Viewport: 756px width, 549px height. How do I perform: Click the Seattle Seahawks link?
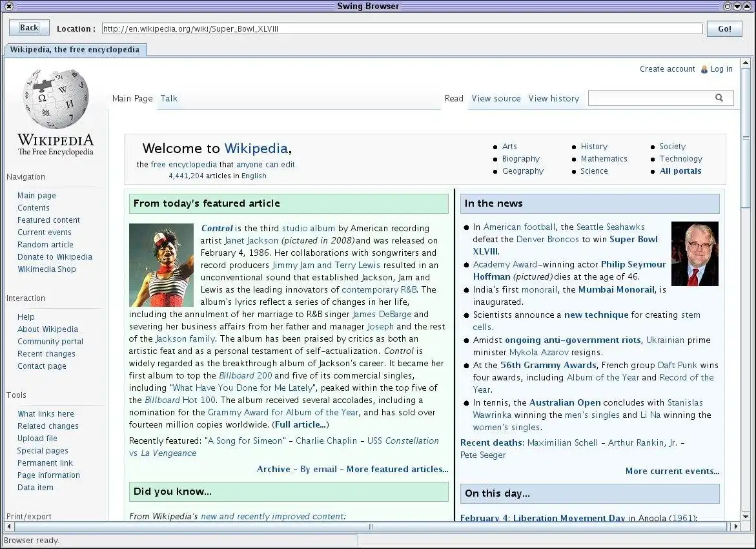(x=610, y=227)
